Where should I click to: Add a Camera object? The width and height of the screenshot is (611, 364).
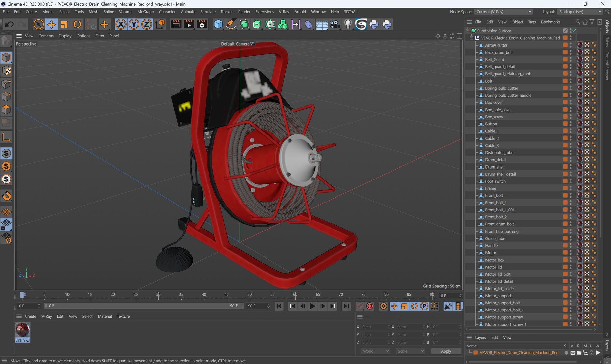coord(335,24)
